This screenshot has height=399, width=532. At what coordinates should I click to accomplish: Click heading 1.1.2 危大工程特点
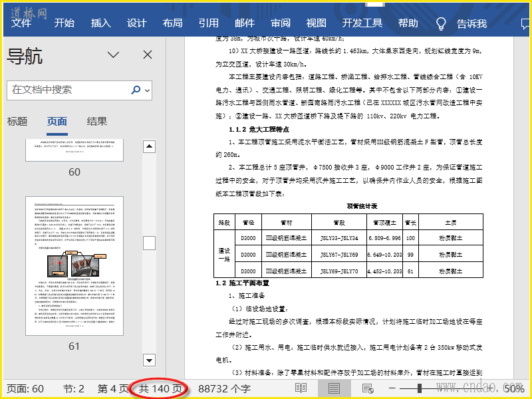259,129
